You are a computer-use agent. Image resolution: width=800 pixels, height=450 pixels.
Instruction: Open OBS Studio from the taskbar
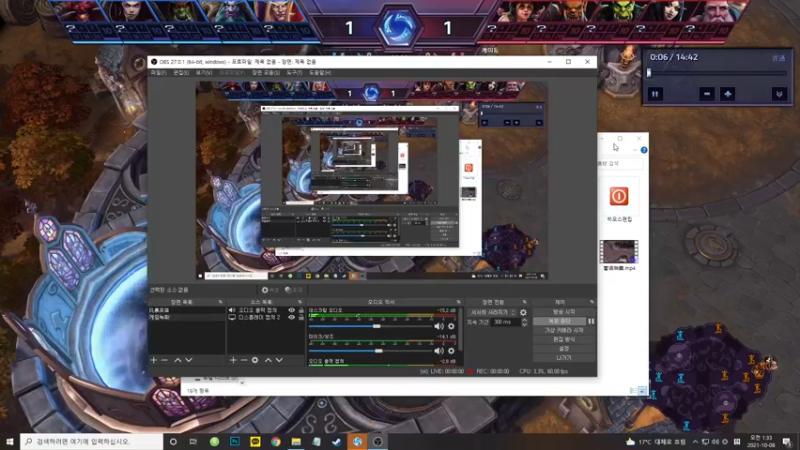pos(378,441)
